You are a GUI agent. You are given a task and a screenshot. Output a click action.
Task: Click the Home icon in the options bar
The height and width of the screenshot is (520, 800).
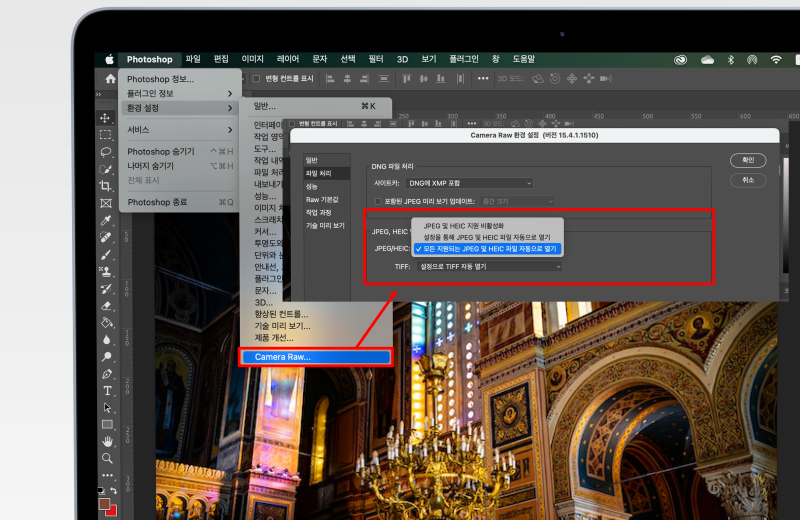[110, 79]
